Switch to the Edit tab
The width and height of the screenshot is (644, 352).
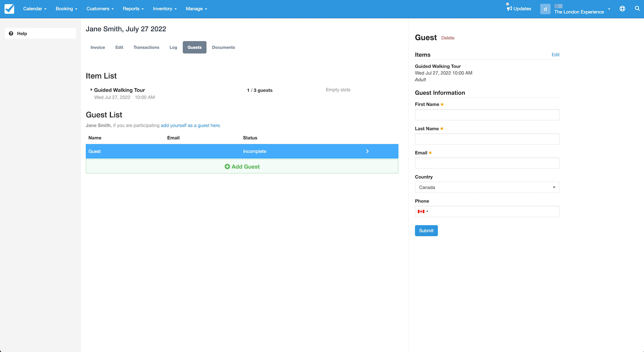(x=119, y=47)
